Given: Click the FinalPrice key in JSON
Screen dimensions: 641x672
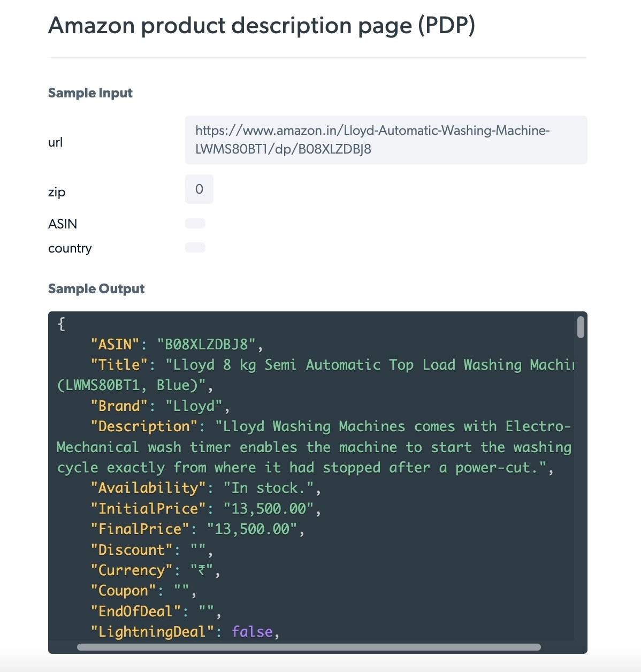Looking at the screenshot, I should (140, 529).
